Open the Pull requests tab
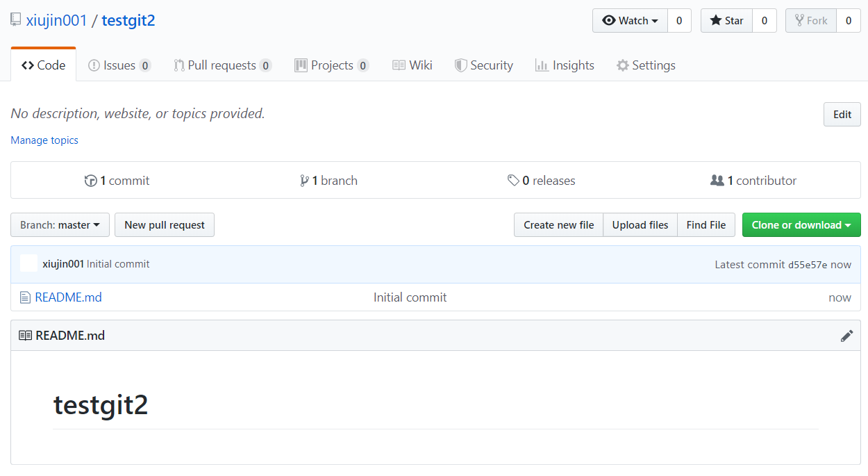 (222, 65)
